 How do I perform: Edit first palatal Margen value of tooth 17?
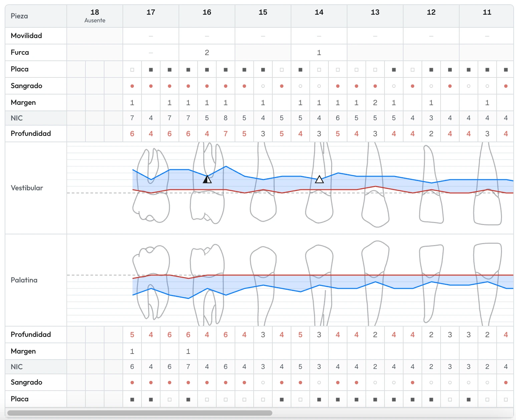pos(132,351)
